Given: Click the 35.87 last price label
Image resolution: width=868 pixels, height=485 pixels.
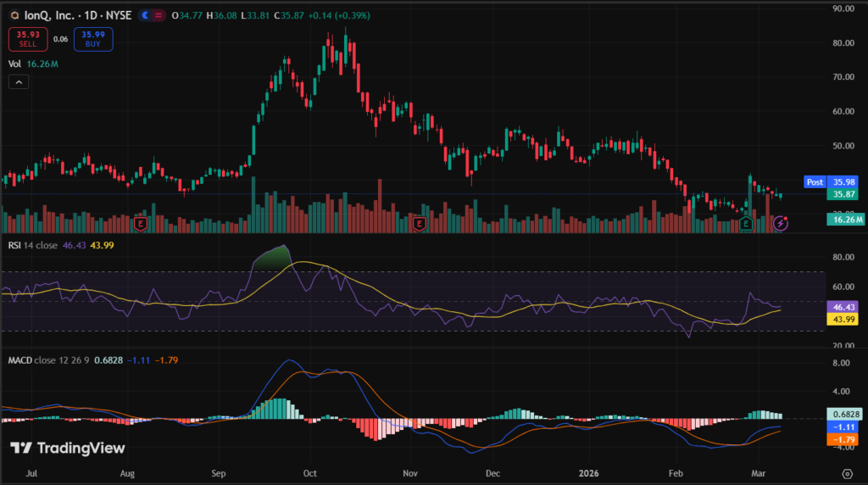Looking at the screenshot, I should [x=846, y=193].
